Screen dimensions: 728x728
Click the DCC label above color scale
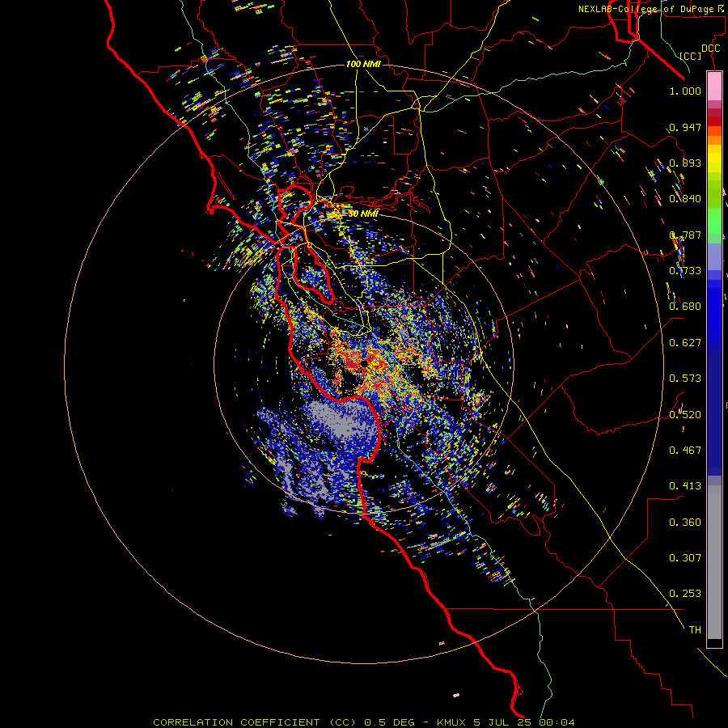(710, 48)
